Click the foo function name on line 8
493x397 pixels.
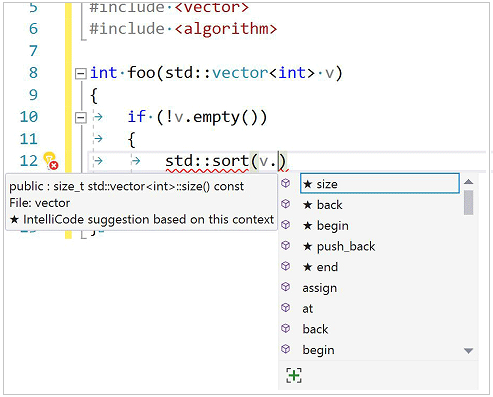[142, 73]
